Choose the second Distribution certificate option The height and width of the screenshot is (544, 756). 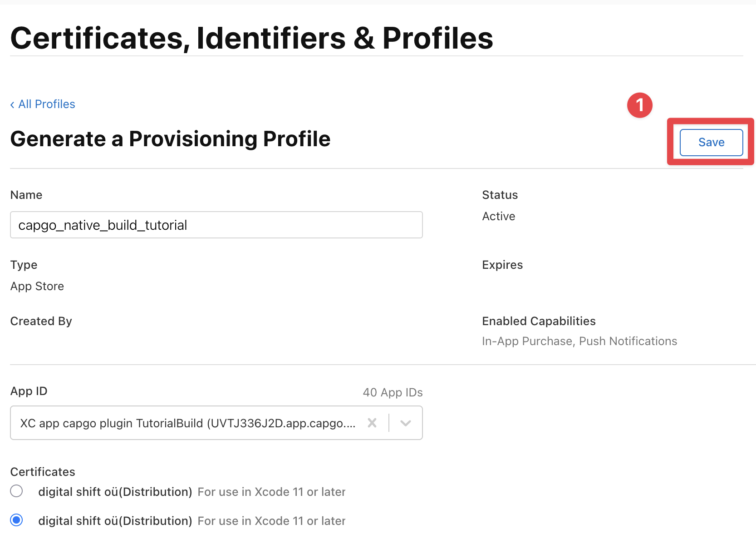(16, 520)
